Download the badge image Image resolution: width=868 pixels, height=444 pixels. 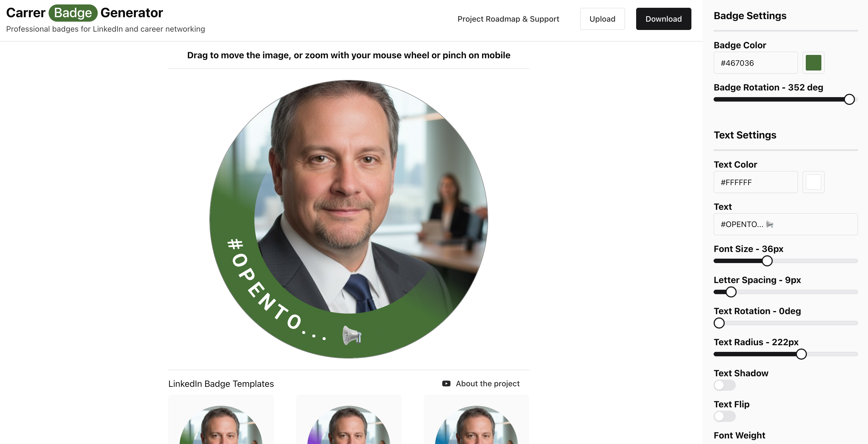(663, 19)
